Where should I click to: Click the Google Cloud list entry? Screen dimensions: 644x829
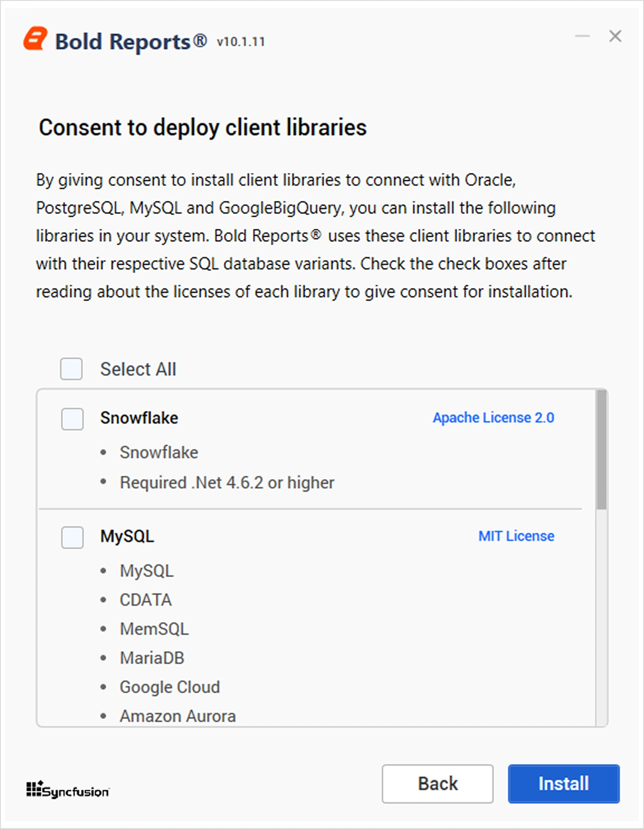pos(170,688)
